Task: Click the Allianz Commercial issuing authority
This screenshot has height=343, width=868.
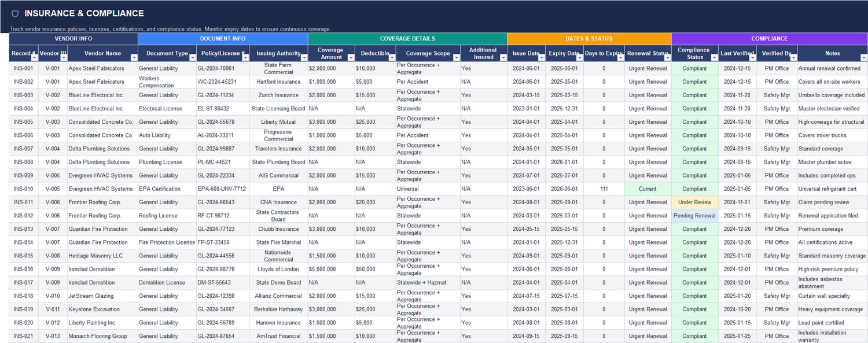Action: [x=278, y=296]
